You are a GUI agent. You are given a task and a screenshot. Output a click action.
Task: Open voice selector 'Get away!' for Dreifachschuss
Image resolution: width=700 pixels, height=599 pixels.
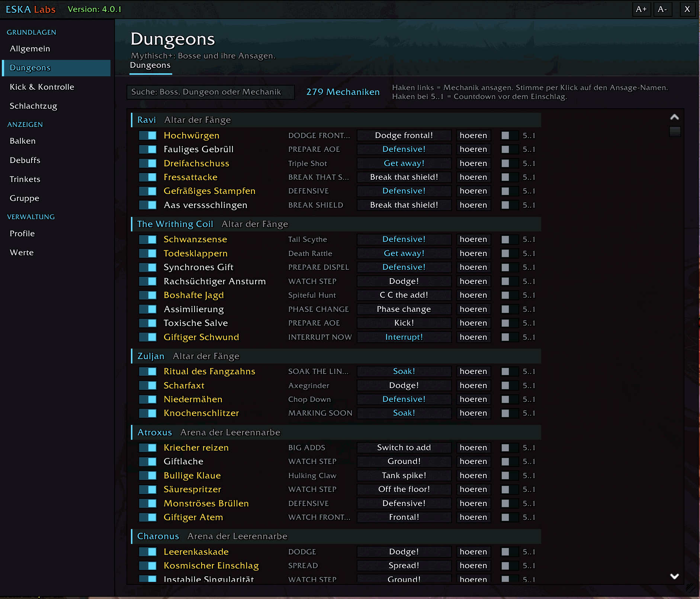404,163
